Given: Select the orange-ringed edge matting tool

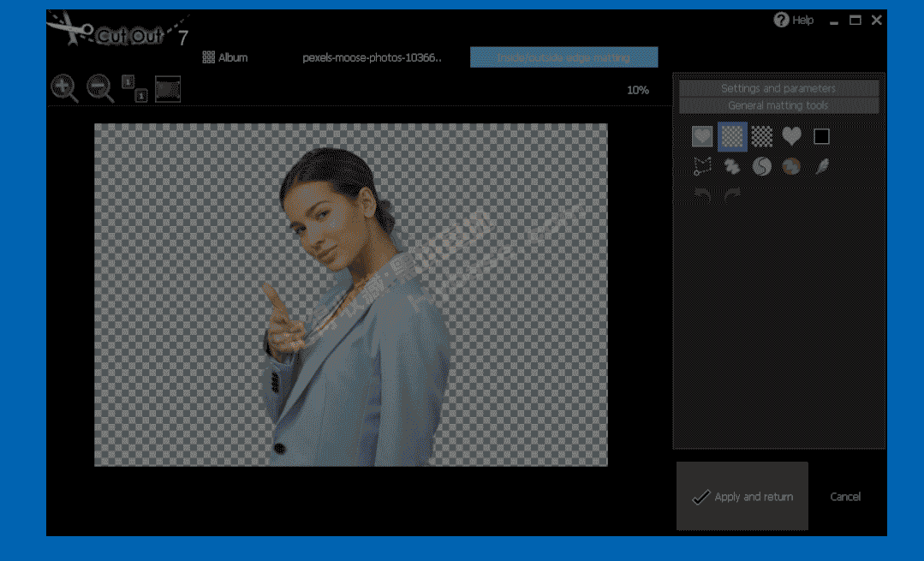Looking at the screenshot, I should click(x=791, y=167).
